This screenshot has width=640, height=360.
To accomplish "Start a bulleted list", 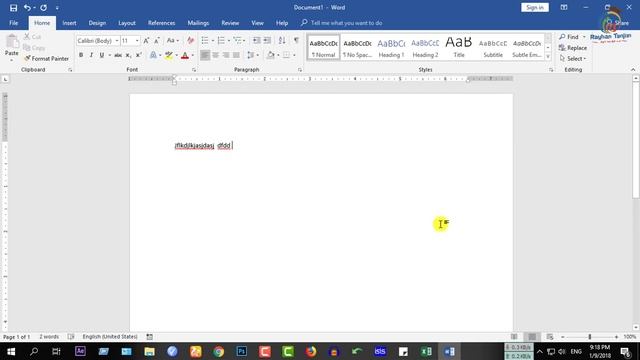I will [205, 40].
